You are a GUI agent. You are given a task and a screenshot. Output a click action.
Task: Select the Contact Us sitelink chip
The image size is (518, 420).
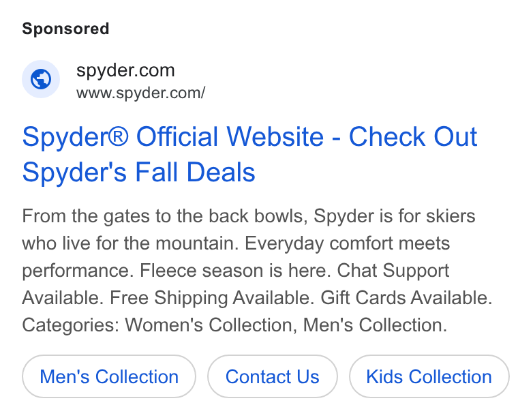[273, 376]
